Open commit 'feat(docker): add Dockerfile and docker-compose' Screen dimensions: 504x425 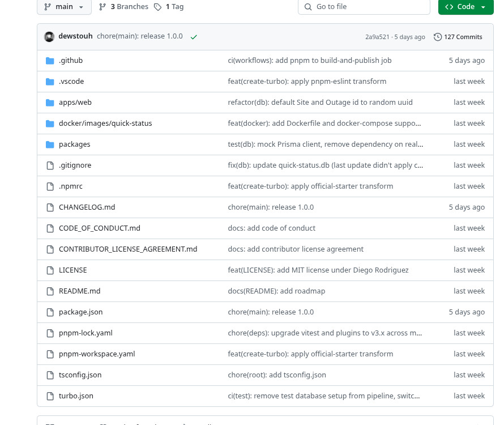point(324,123)
